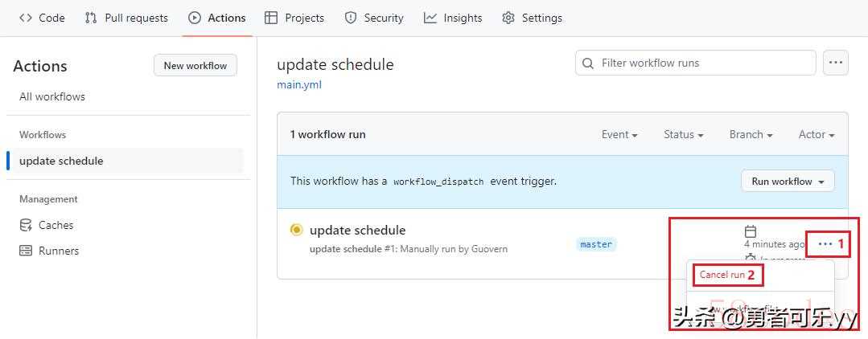Open the three-dot menu beside filter box
Screen dimensions: 868x339
835,63
